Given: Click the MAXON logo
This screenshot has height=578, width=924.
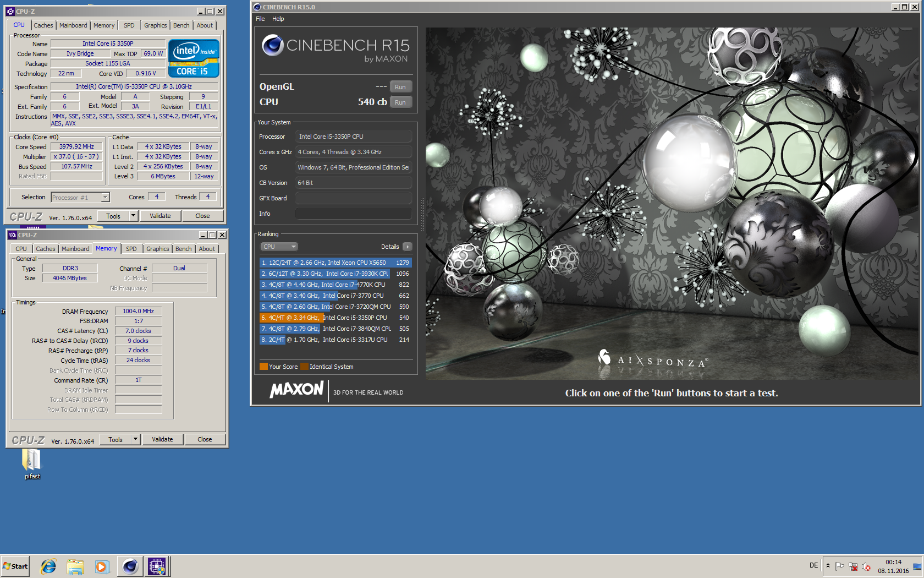Looking at the screenshot, I should 297,390.
